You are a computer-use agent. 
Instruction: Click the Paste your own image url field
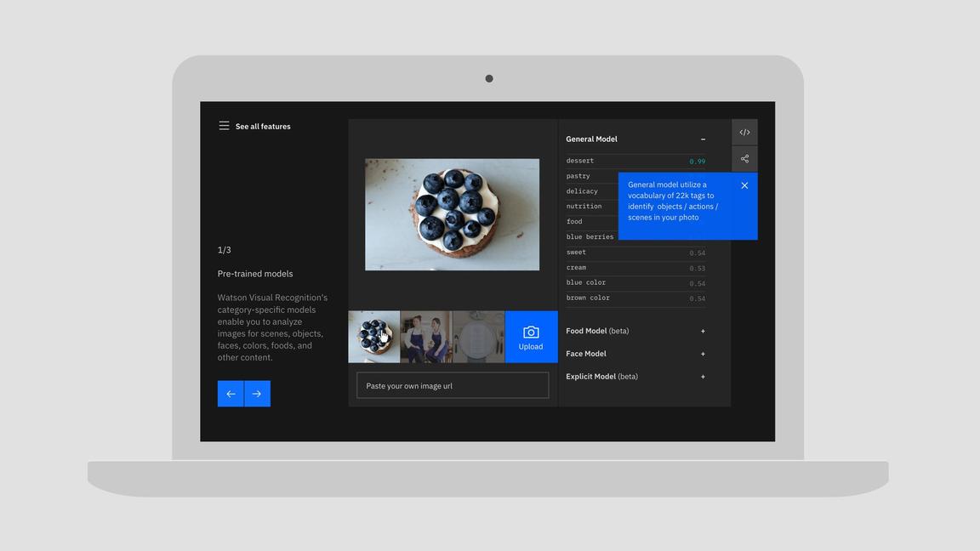tap(453, 385)
